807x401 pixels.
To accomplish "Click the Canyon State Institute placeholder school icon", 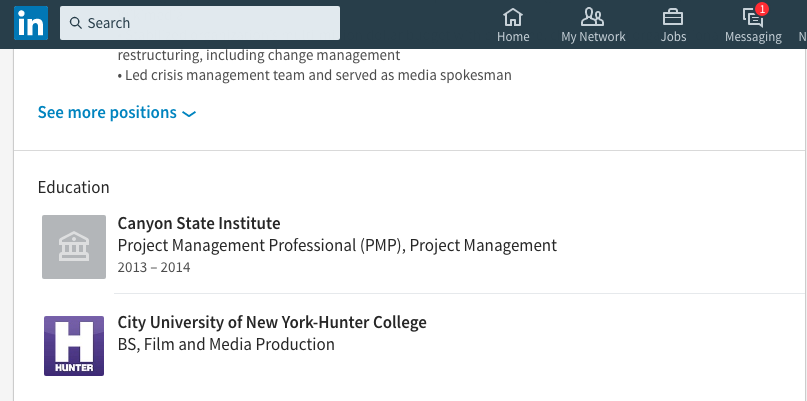I will click(x=74, y=246).
